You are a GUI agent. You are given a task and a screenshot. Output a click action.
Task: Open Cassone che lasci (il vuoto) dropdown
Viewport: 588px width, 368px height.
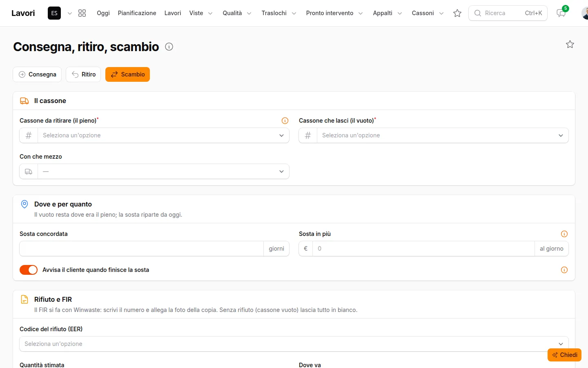pos(434,135)
